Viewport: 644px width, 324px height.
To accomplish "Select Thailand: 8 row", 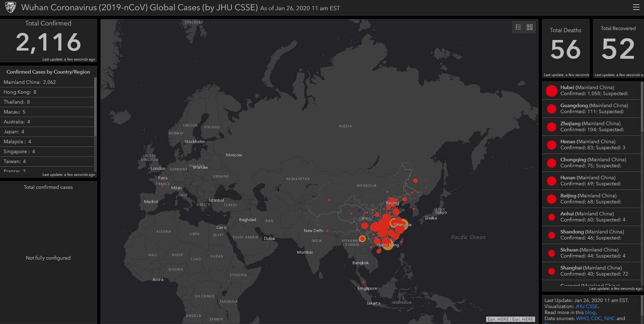I will [47, 102].
